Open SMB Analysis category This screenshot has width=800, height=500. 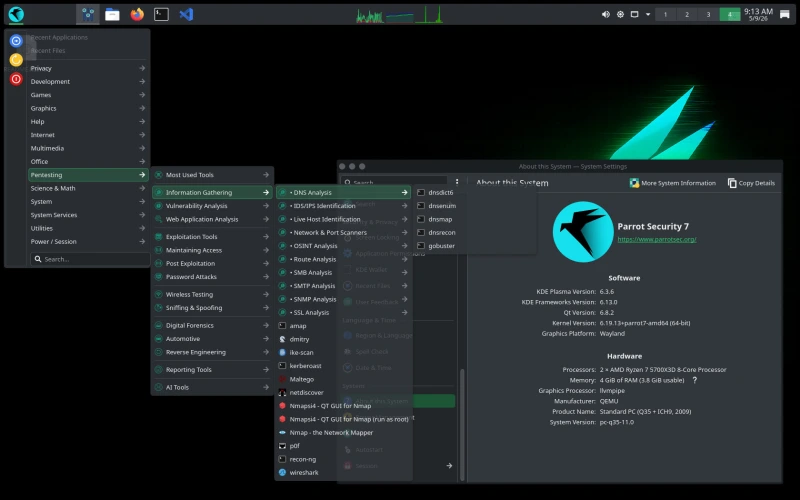coord(343,272)
